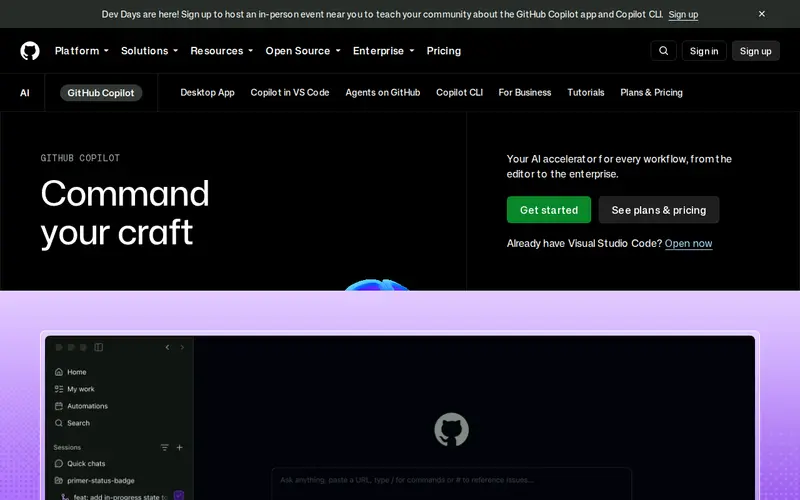Toggle the sidebar panel layout icon
Image resolution: width=800 pixels, height=500 pixels.
click(x=98, y=347)
